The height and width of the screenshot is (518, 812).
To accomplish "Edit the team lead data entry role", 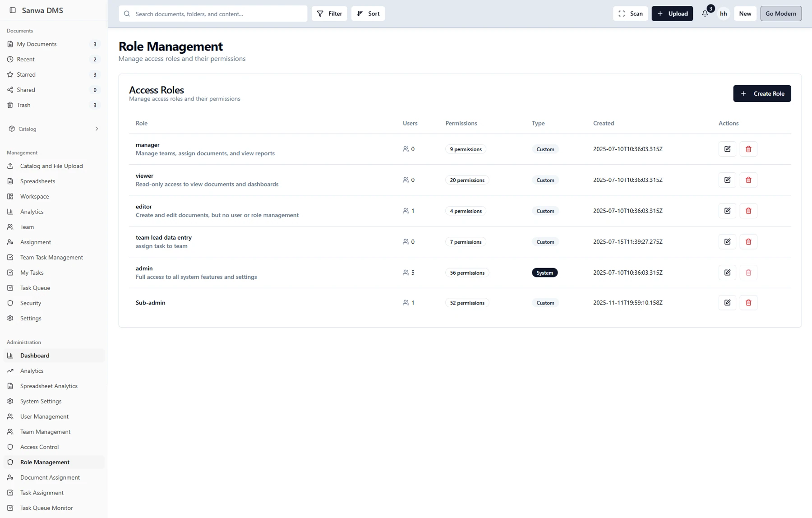I will pyautogui.click(x=727, y=242).
